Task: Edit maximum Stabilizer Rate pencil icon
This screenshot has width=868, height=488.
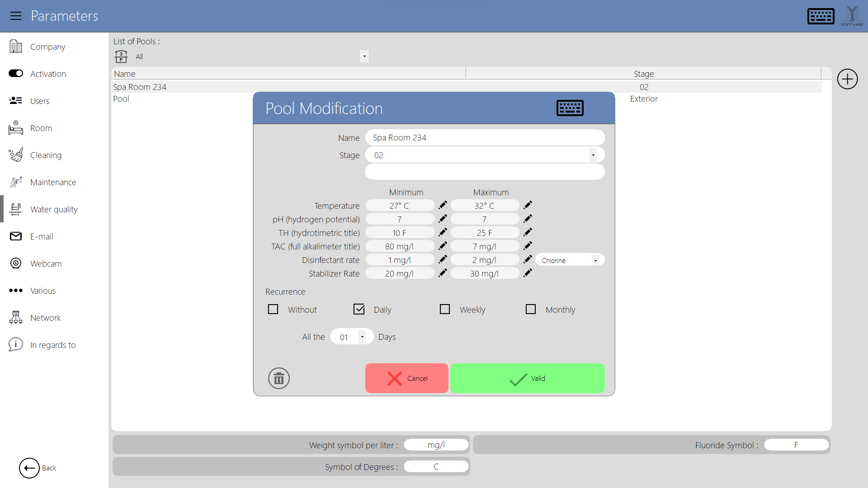Action: pos(528,273)
